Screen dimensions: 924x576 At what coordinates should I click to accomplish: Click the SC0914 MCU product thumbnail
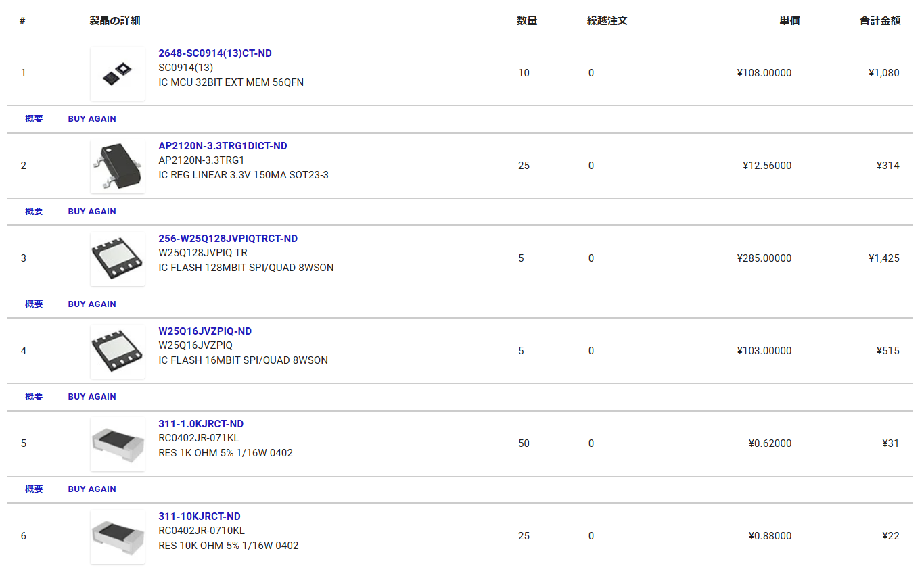tap(118, 74)
